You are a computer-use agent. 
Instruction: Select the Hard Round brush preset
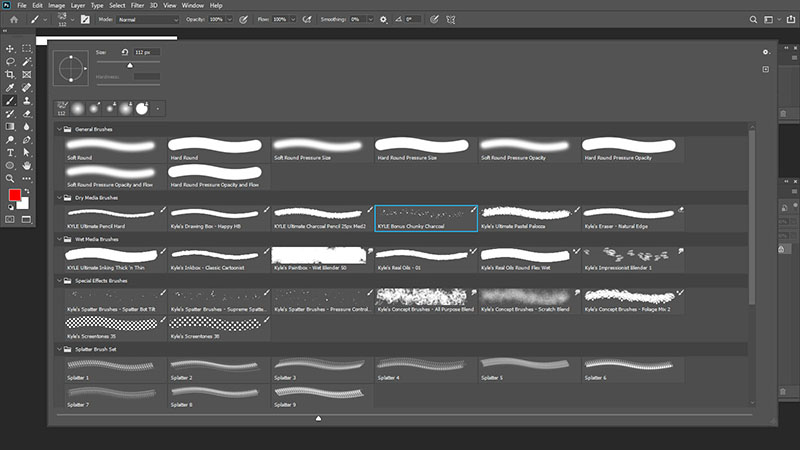(219, 149)
